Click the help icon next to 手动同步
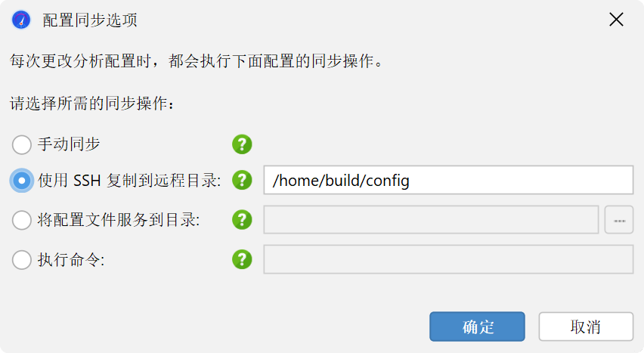 coord(242,144)
